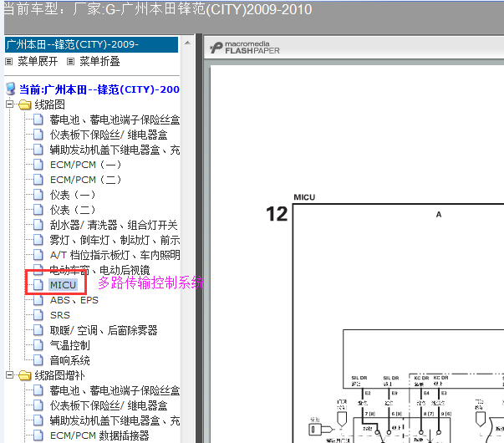Click the page icon beside 气温控制
504x443 pixels.
[x=38, y=345]
